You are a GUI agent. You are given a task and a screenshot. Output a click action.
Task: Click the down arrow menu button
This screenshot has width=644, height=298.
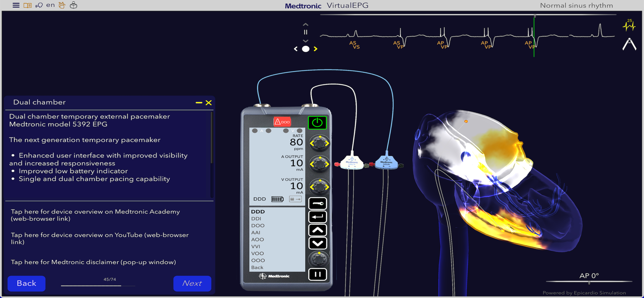[x=318, y=243]
